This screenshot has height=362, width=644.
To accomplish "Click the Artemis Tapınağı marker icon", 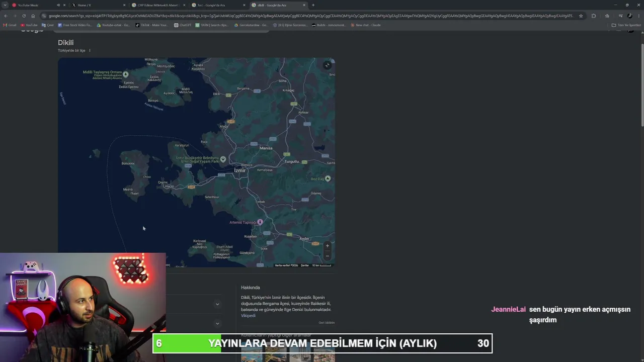I will (260, 222).
